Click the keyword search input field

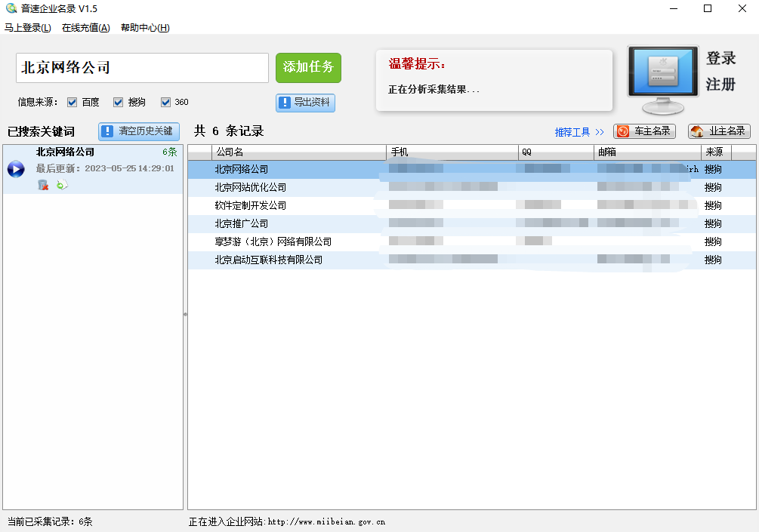[142, 68]
